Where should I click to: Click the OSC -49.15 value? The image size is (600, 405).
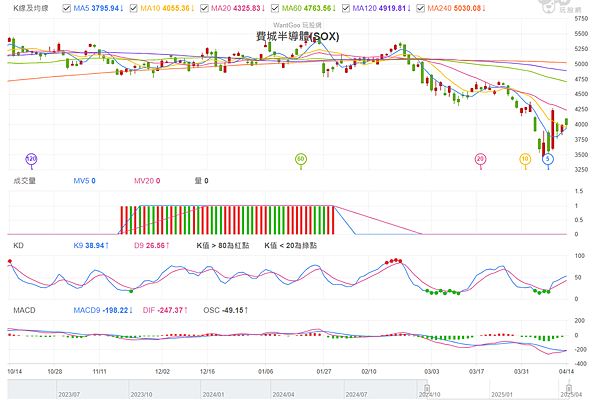pos(226,310)
